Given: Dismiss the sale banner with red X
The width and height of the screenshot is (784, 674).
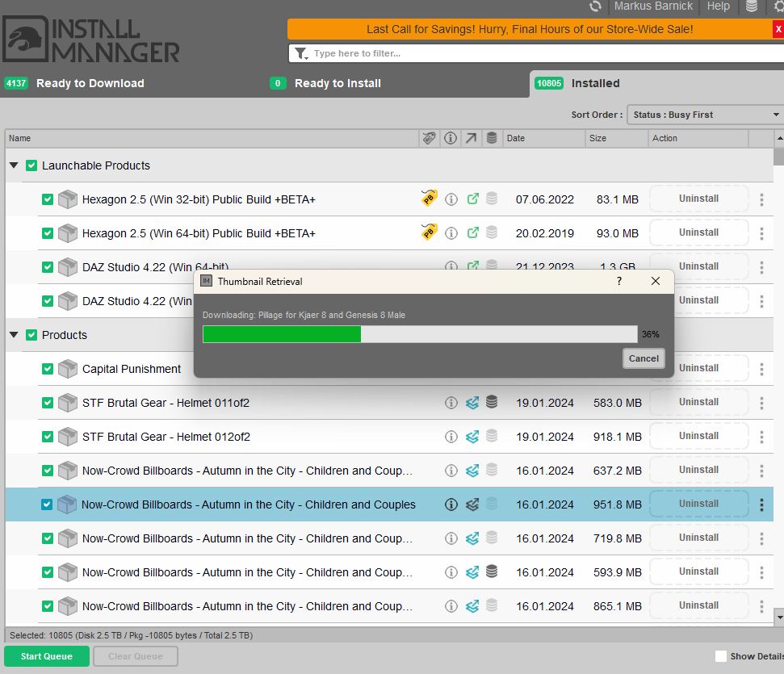Looking at the screenshot, I should point(778,29).
